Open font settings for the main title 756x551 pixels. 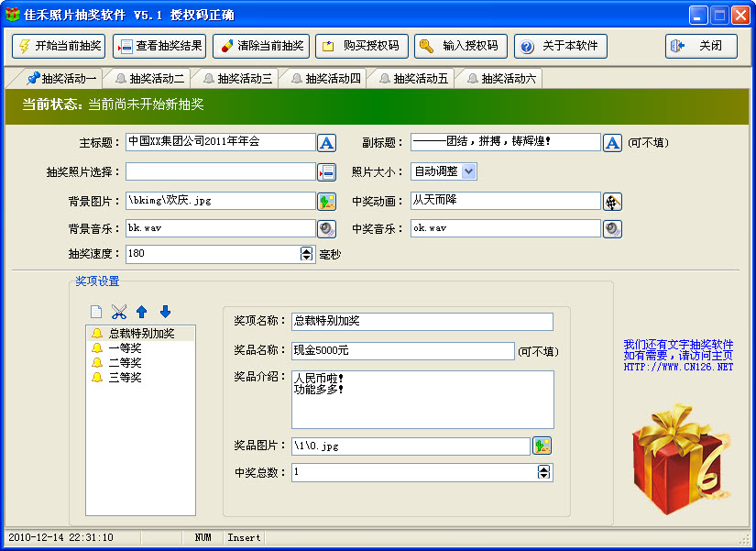pos(327,142)
